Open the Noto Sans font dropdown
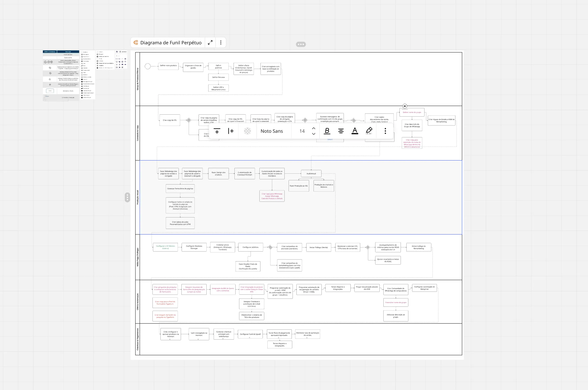 272,131
